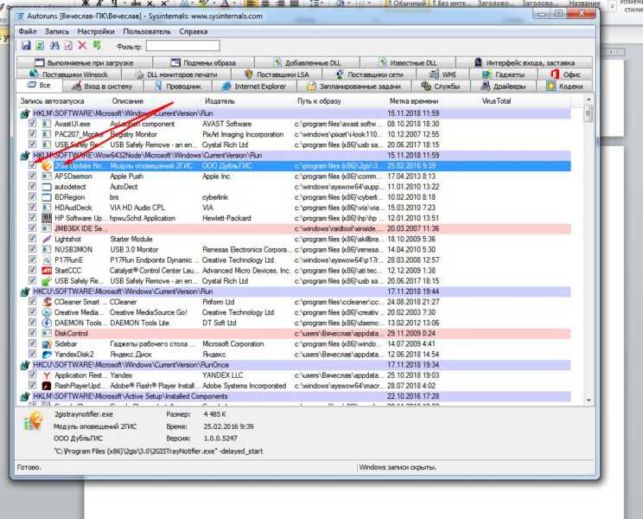
Task: Click the Creative Media entry icon
Action: 46,312
